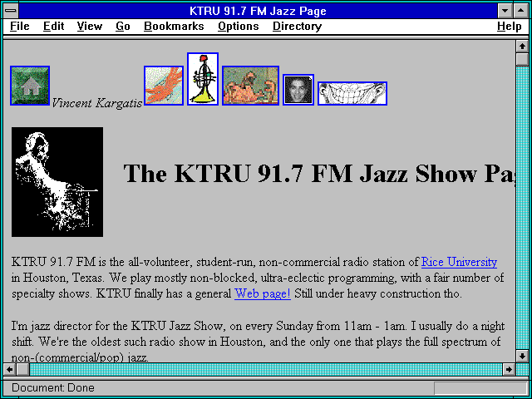Image resolution: width=532 pixels, height=399 pixels.
Task: Click the vertical scrollbar up arrow
Action: [522, 47]
